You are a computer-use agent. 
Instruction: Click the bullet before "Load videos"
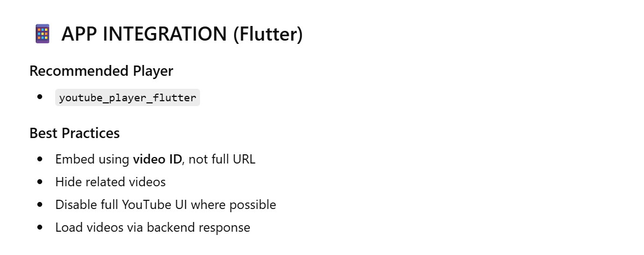click(x=40, y=227)
